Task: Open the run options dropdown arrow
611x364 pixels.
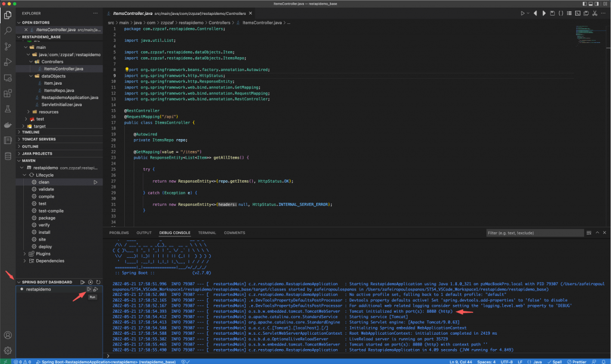Action: pos(528,13)
